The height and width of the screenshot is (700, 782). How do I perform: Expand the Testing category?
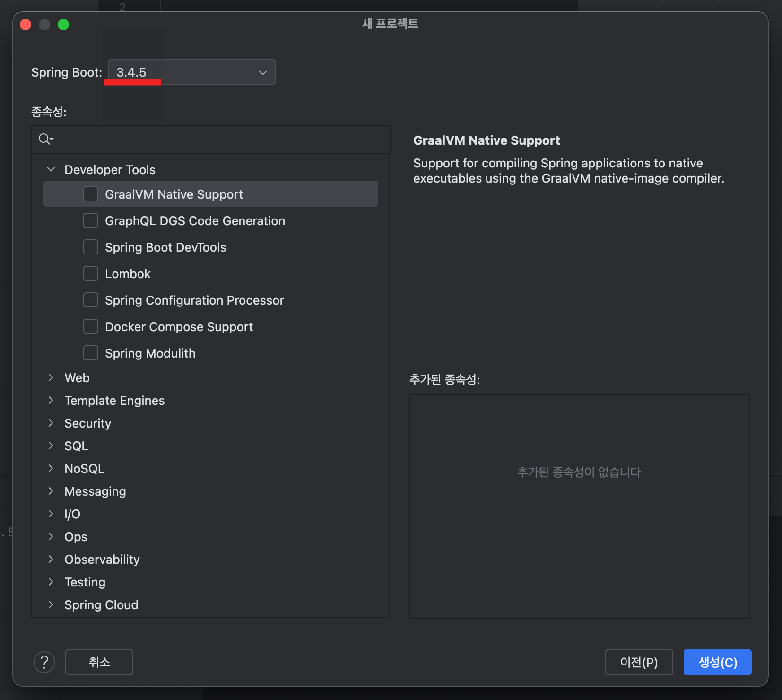point(51,582)
